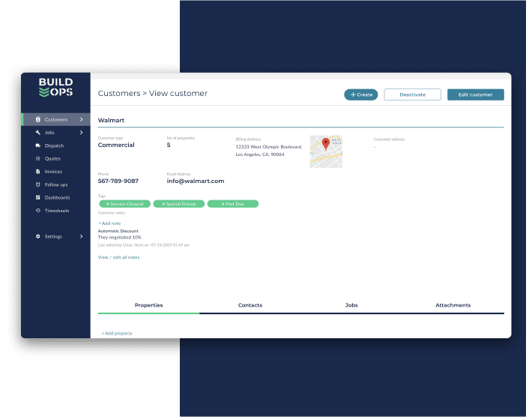Open View / edit all notes link

118,257
